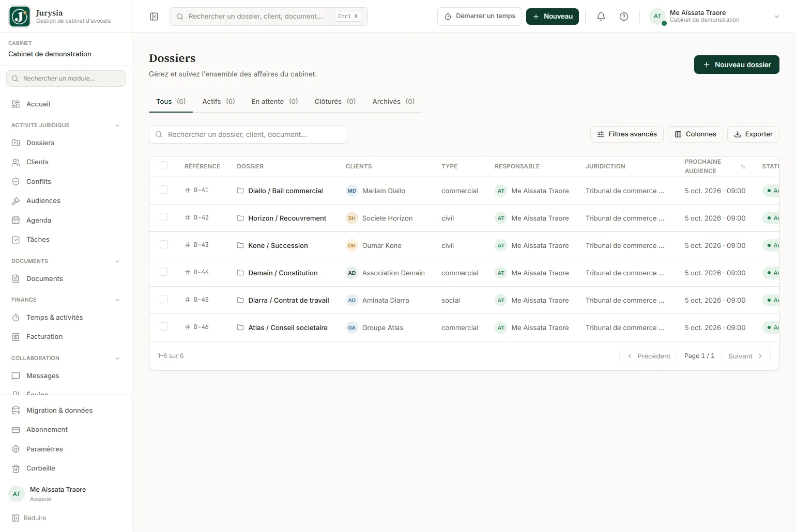Check the select-all checkbox in table header
Viewport: 796px width, 532px height.
tap(164, 166)
